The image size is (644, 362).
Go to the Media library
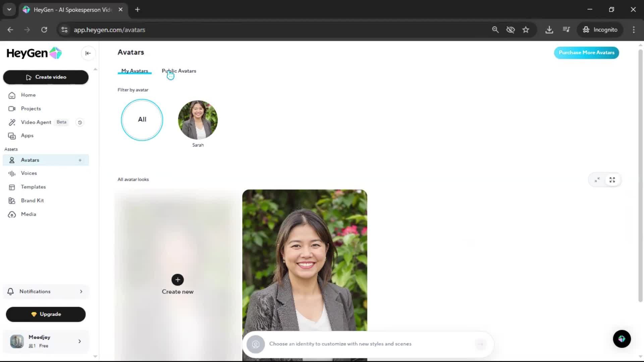[28, 214]
